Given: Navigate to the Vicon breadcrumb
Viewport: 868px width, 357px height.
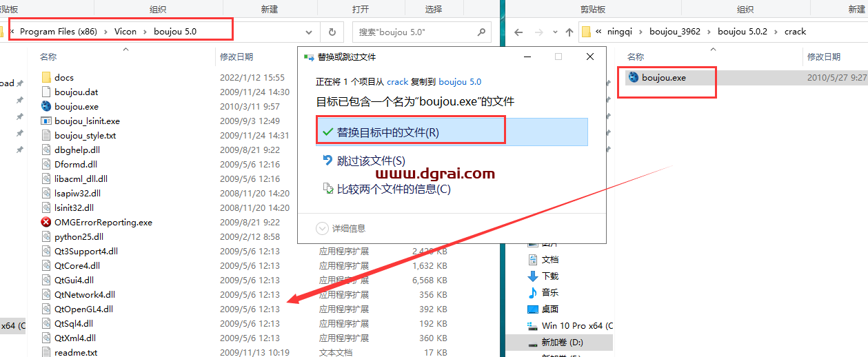Looking at the screenshot, I should [125, 32].
